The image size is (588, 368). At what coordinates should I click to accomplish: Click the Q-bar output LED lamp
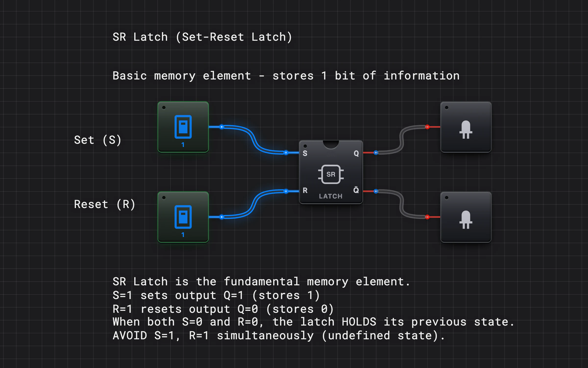(x=466, y=217)
